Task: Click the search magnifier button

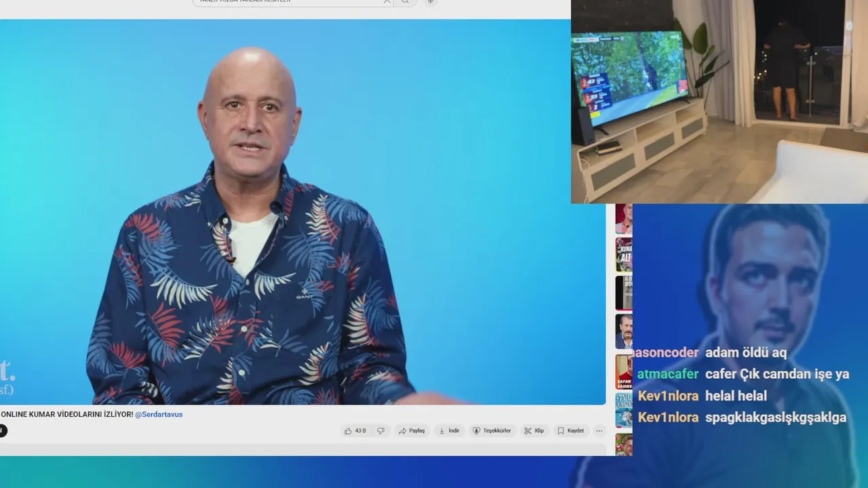Action: 405,1
